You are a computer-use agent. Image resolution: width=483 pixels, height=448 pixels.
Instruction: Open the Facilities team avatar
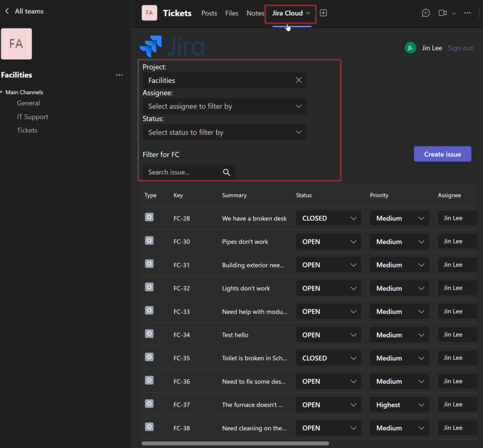(x=17, y=44)
